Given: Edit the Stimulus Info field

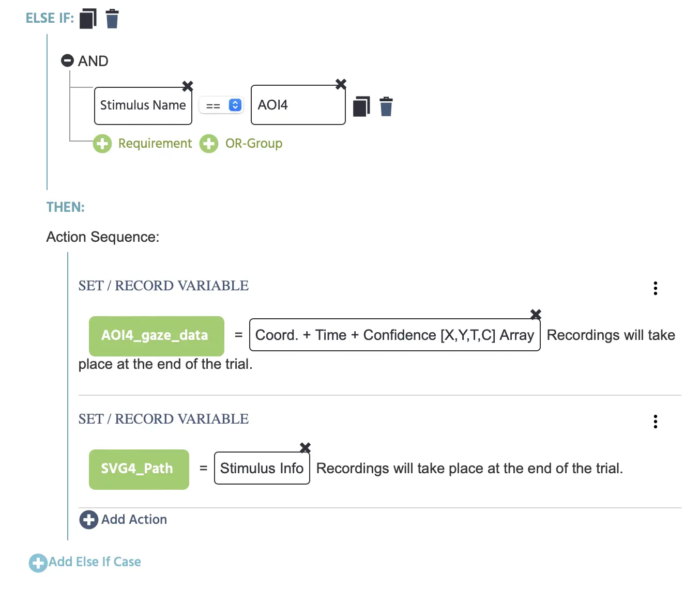Looking at the screenshot, I should [262, 469].
